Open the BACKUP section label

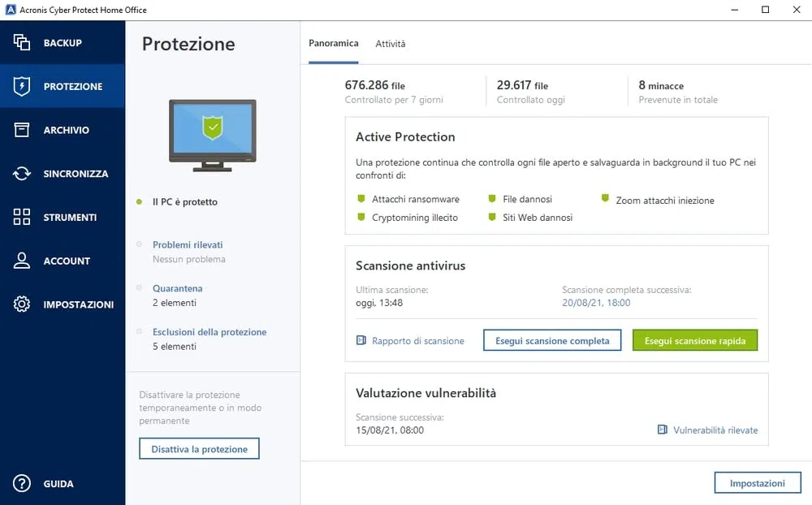tap(63, 43)
